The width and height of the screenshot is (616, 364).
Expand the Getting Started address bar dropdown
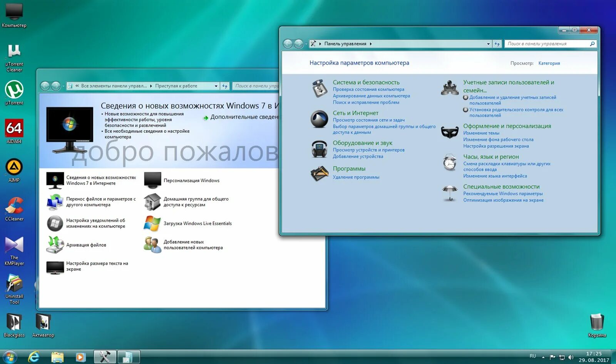point(216,86)
